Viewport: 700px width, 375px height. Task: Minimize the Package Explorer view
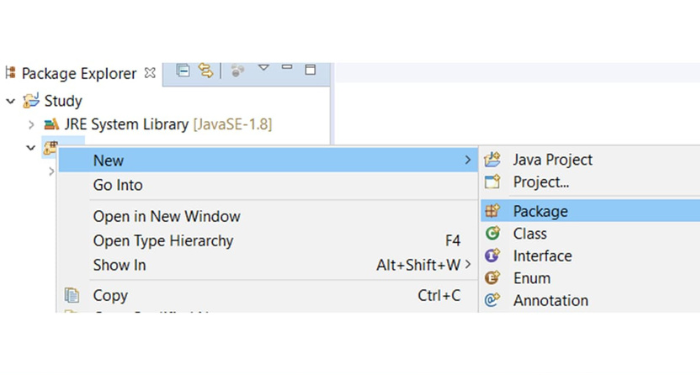287,67
